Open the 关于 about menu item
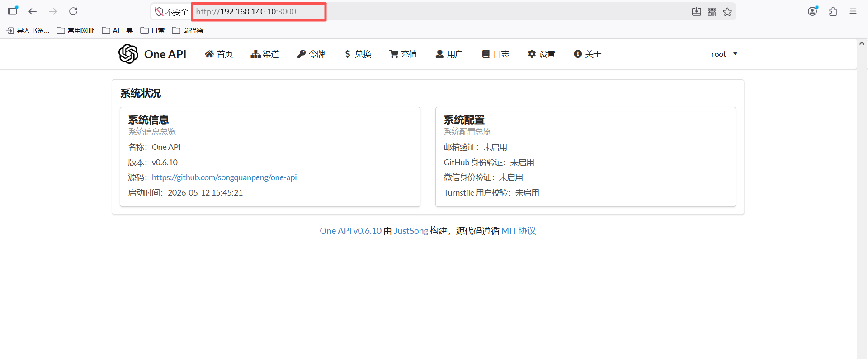Viewport: 868px width, 359px height. [588, 54]
